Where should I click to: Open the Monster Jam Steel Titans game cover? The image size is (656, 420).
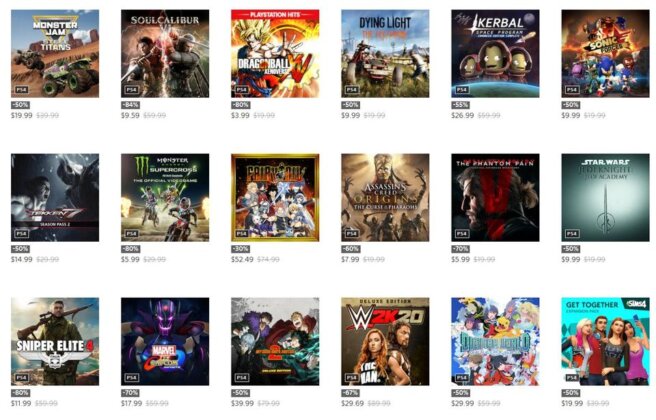55,54
